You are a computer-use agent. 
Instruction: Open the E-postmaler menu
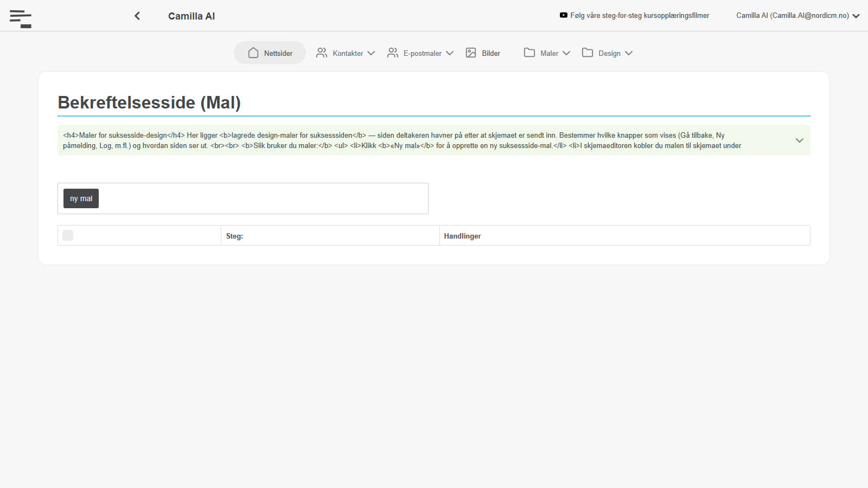(420, 53)
